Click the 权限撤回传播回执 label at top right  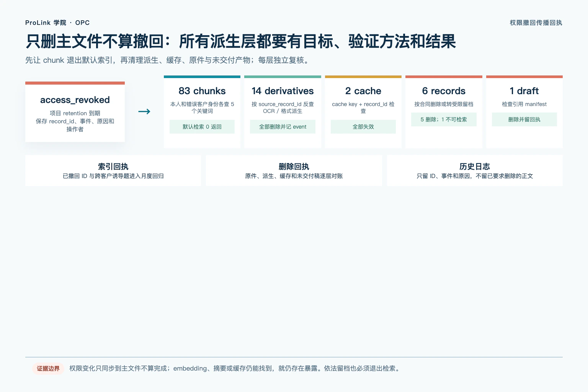tap(536, 23)
